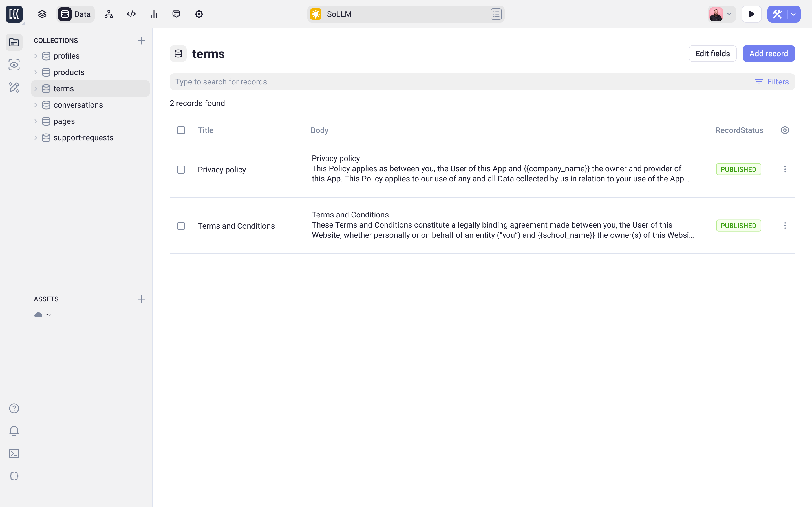Check the Terms and Conditions row checkbox

point(181,226)
